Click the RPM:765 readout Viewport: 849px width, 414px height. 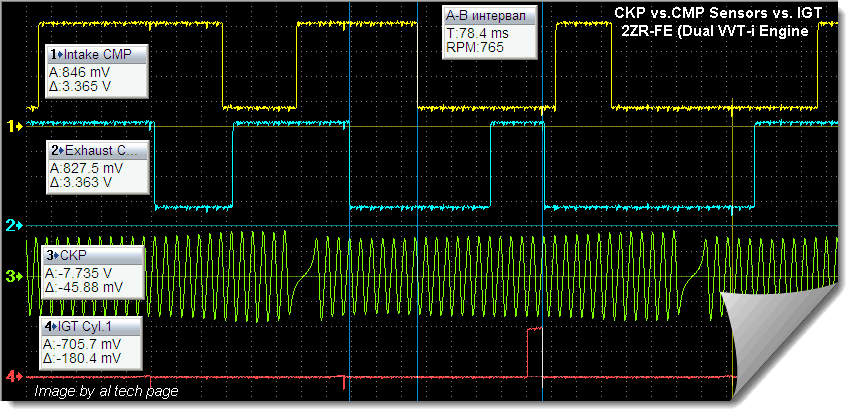[x=473, y=46]
